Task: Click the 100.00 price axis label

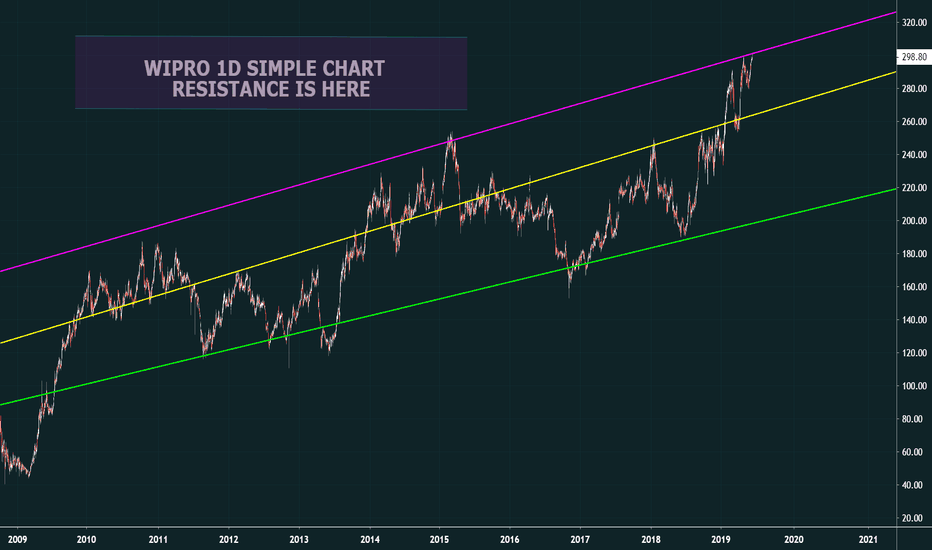Action: 915,386
